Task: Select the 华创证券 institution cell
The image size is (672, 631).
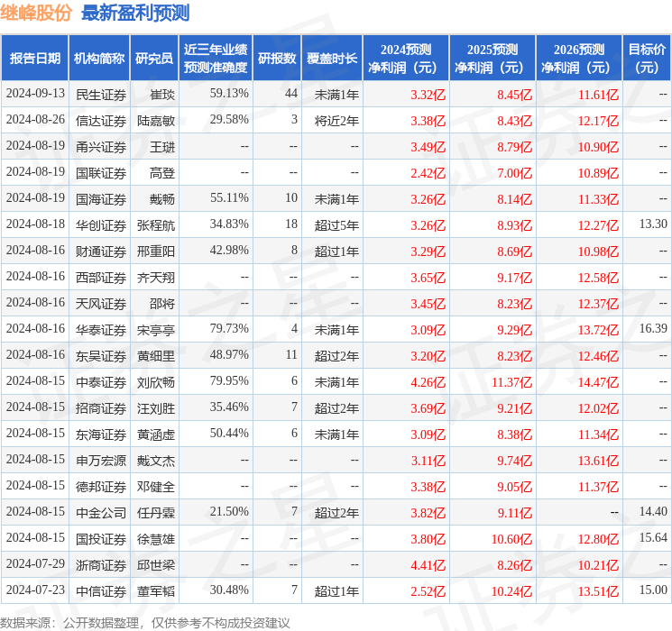Action: pos(101,224)
